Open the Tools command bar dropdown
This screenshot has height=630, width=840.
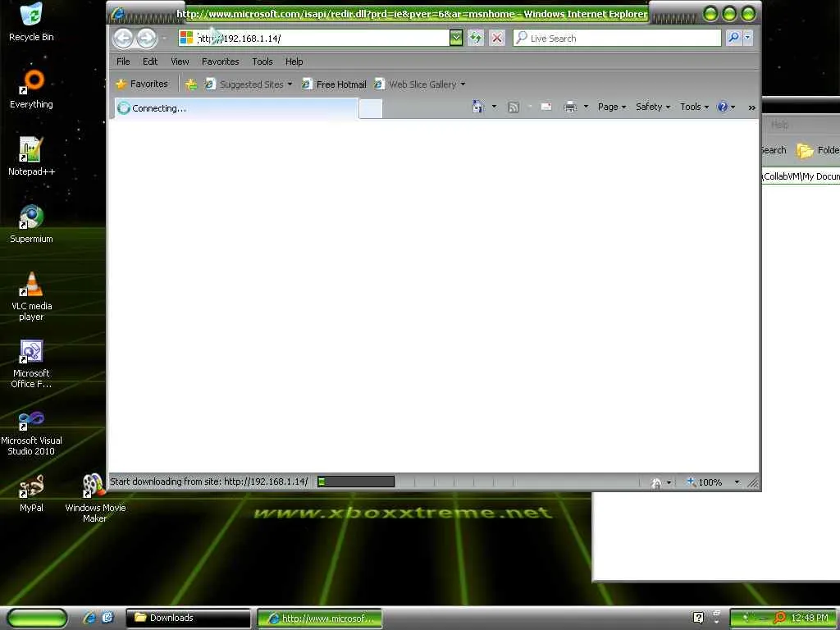[694, 107]
